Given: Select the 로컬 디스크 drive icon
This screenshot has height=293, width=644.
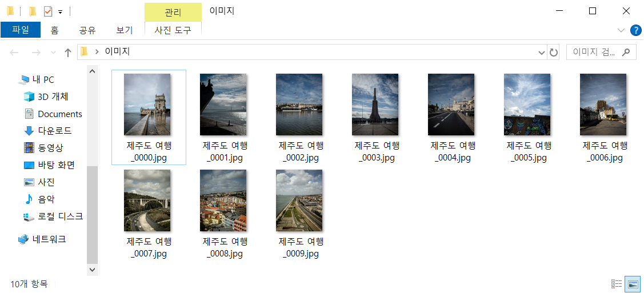Looking at the screenshot, I should 29,216.
